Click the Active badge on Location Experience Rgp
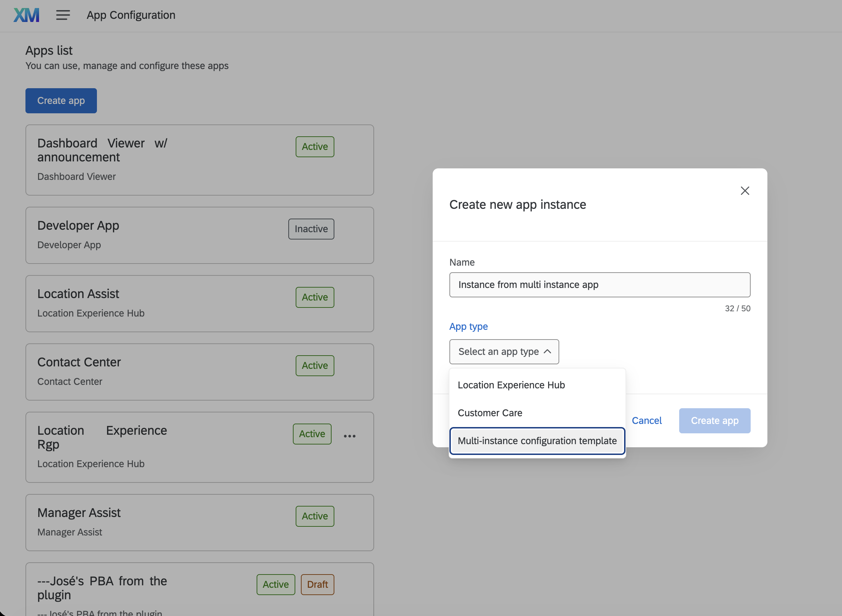The height and width of the screenshot is (616, 842). (x=312, y=434)
